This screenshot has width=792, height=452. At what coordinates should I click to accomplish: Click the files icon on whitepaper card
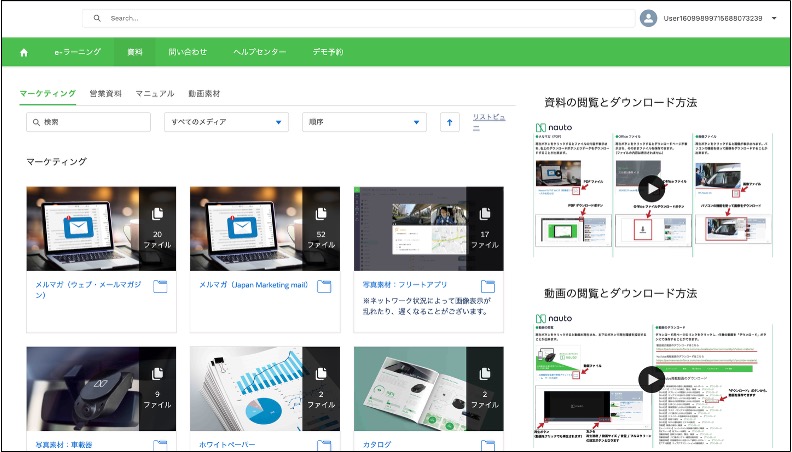(x=321, y=374)
